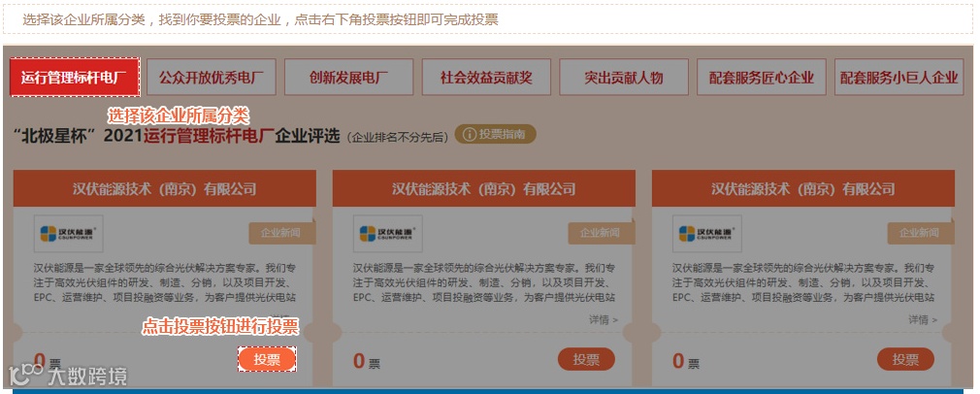Click the 汉伏能源 logo in the middle card
Image resolution: width=980 pixels, height=394 pixels.
[388, 234]
